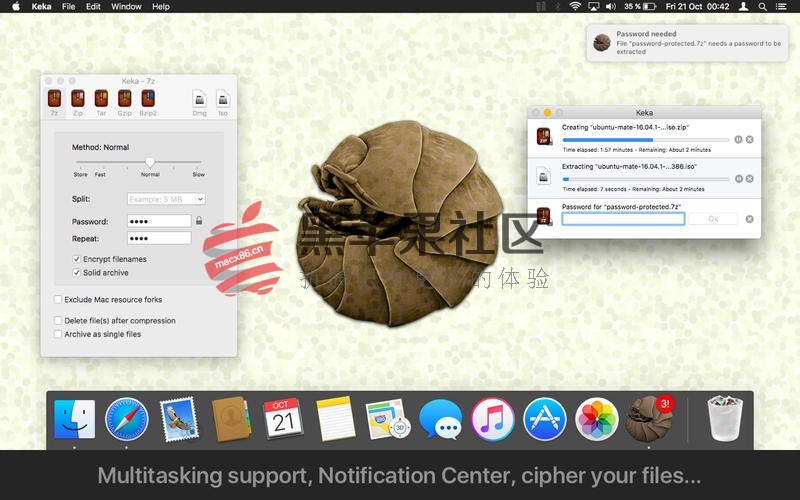Open Finder from the Dock
Screen dimensions: 800x500
(x=74, y=419)
